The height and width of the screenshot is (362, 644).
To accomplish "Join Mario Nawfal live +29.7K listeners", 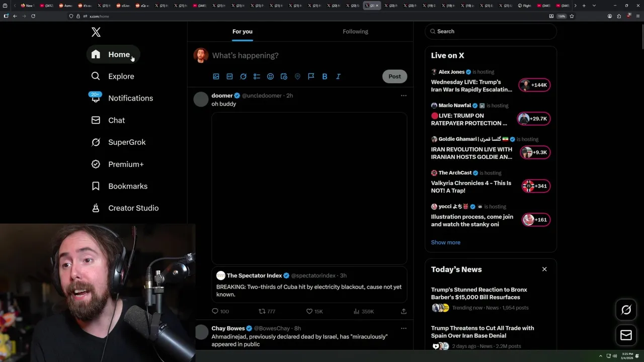I will click(x=534, y=119).
